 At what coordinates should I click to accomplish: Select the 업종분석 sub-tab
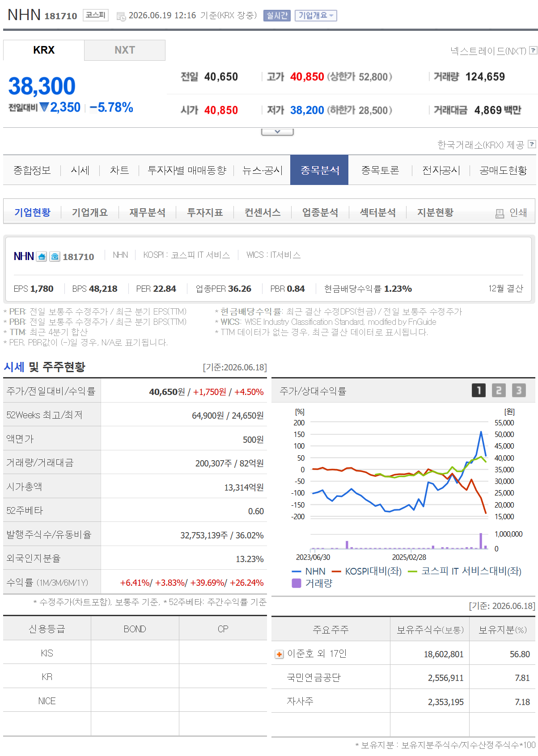(320, 212)
